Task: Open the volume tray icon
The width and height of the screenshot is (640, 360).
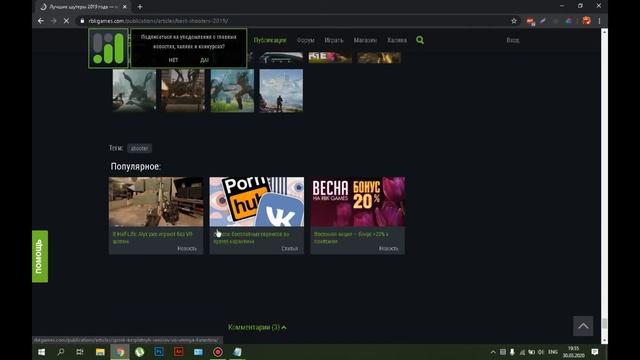Action: [541, 352]
